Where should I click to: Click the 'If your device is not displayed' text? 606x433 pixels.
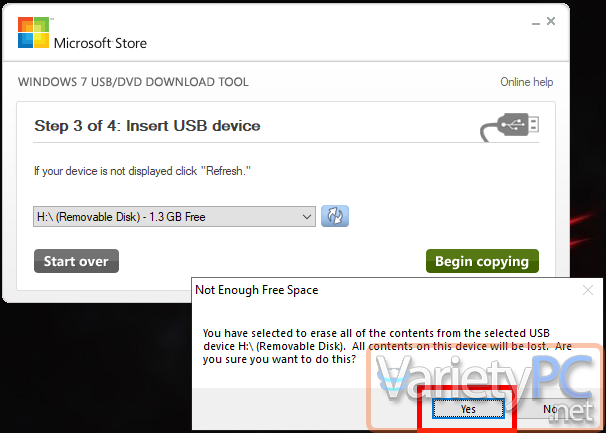pos(142,171)
